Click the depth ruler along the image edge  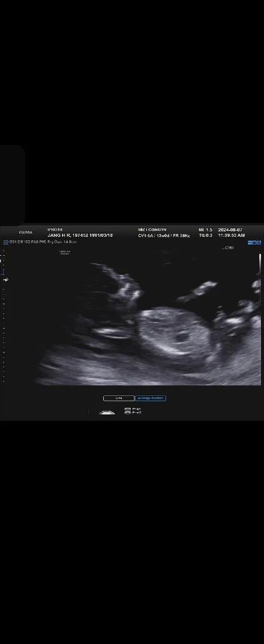4,316
